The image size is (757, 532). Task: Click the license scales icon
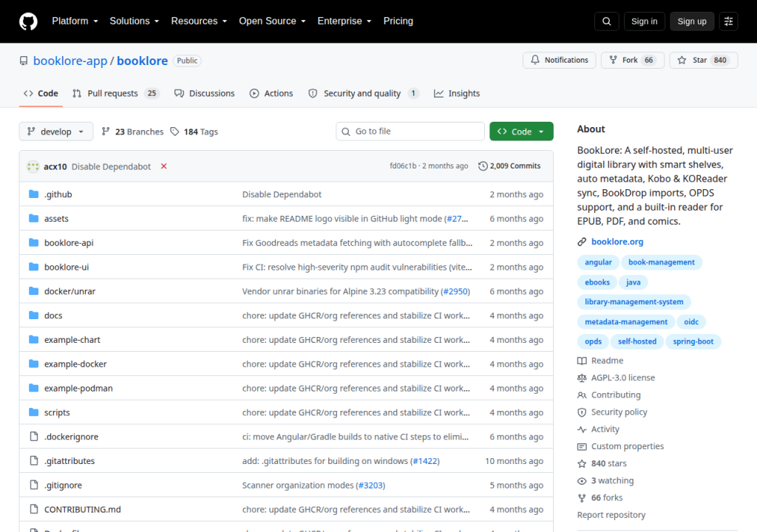[582, 378]
